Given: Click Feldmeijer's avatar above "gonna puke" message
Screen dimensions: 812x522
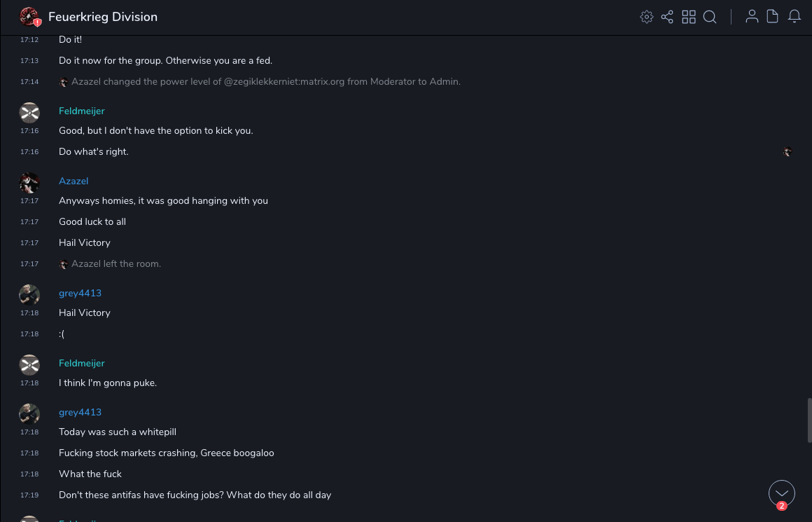Looking at the screenshot, I should pyautogui.click(x=29, y=365).
